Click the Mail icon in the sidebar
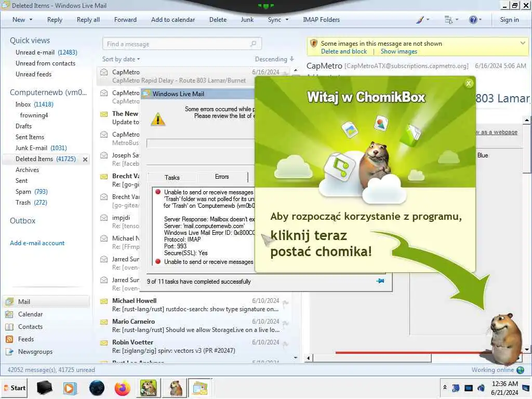Image resolution: width=532 pixels, height=399 pixels. pos(9,302)
